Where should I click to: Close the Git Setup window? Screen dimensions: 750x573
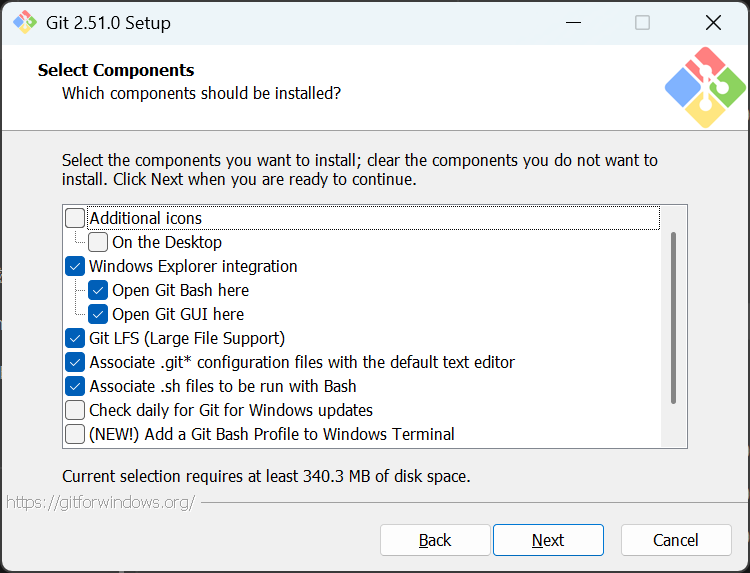713,22
